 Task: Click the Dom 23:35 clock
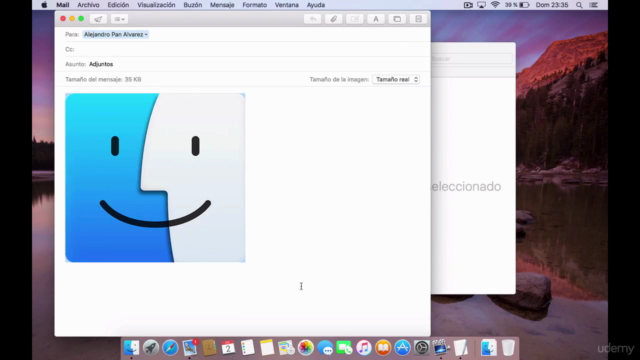tap(552, 5)
